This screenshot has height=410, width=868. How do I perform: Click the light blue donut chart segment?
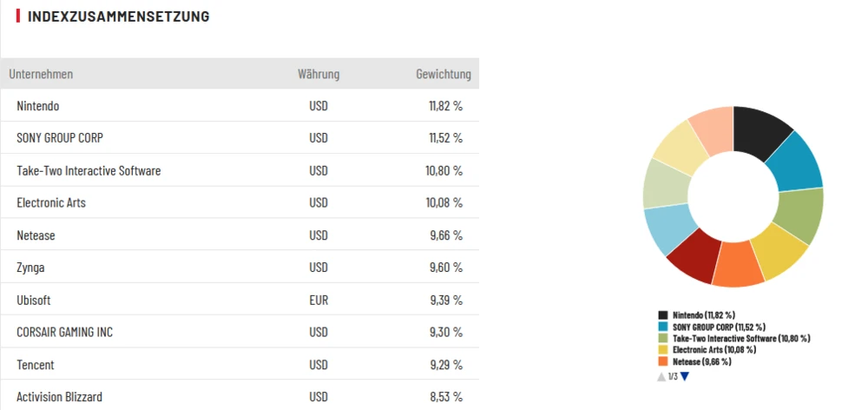point(662,228)
